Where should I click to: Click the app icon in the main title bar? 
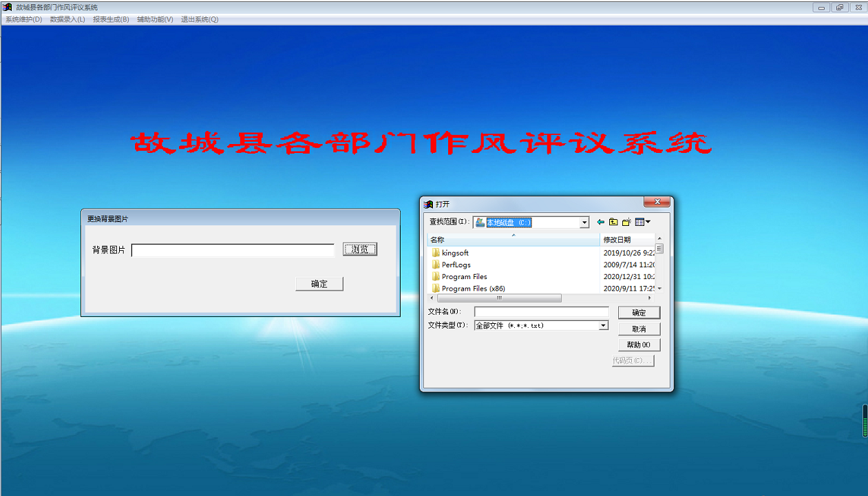pyautogui.click(x=8, y=7)
